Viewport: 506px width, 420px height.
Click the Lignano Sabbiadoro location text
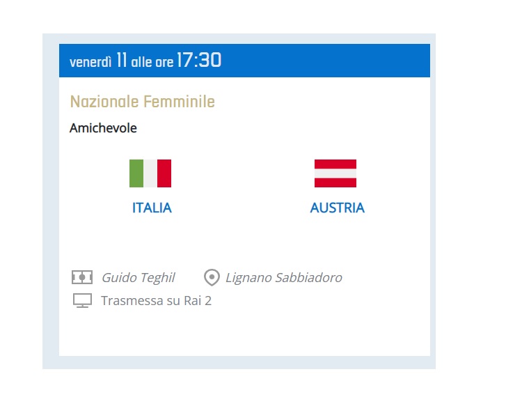point(284,278)
